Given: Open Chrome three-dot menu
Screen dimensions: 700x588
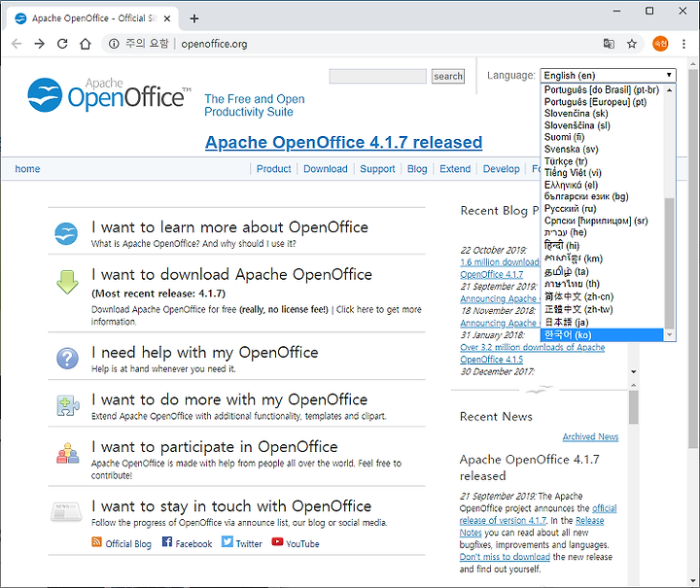Looking at the screenshot, I should (683, 44).
